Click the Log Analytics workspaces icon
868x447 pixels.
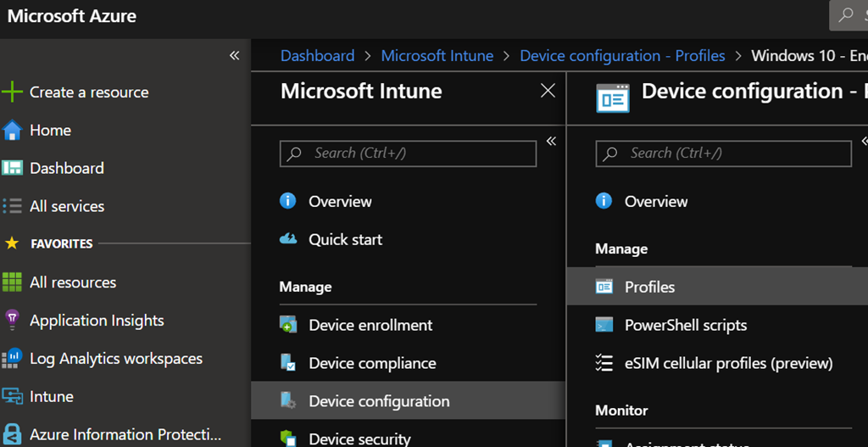[12, 359]
